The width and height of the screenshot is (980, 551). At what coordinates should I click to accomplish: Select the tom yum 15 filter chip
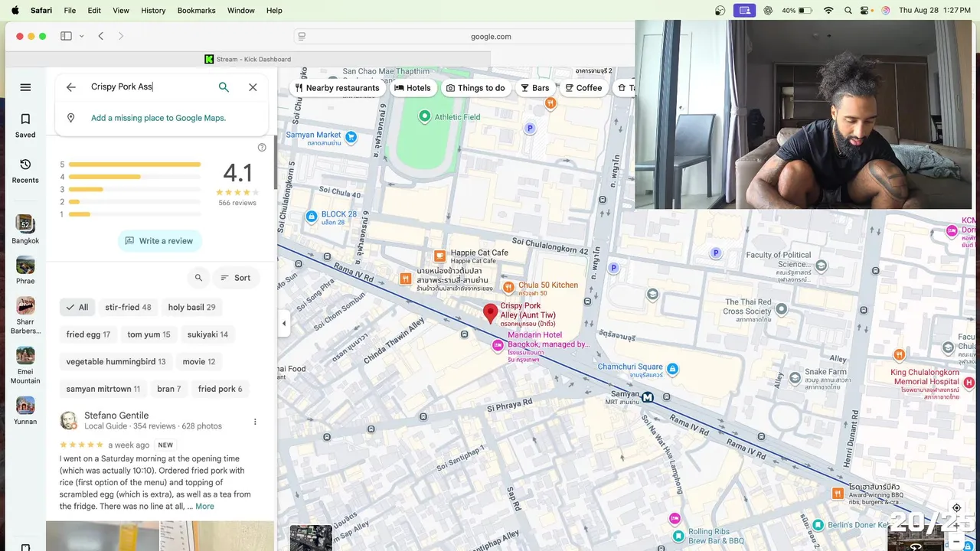point(149,334)
